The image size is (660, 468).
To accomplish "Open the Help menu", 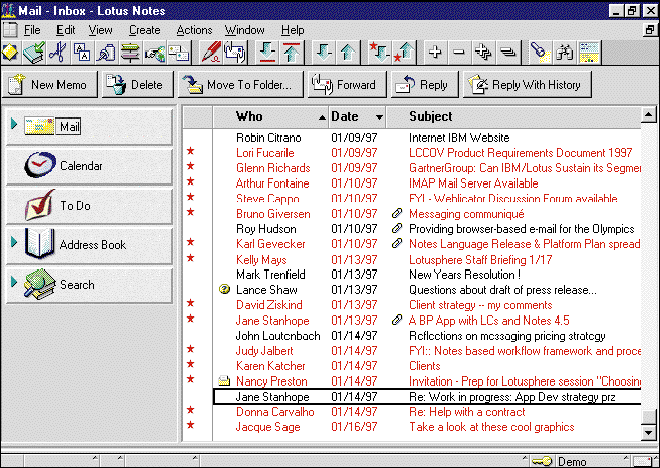I will 293,30.
